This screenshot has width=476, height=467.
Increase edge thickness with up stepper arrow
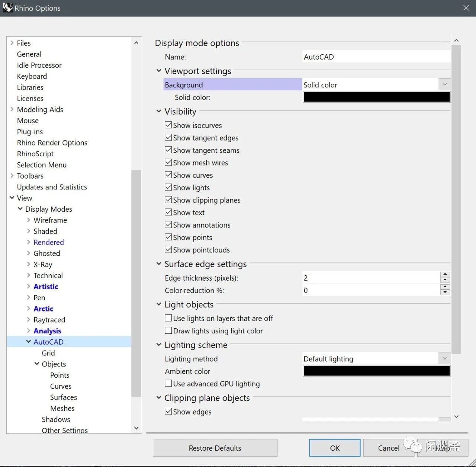pyautogui.click(x=445, y=275)
